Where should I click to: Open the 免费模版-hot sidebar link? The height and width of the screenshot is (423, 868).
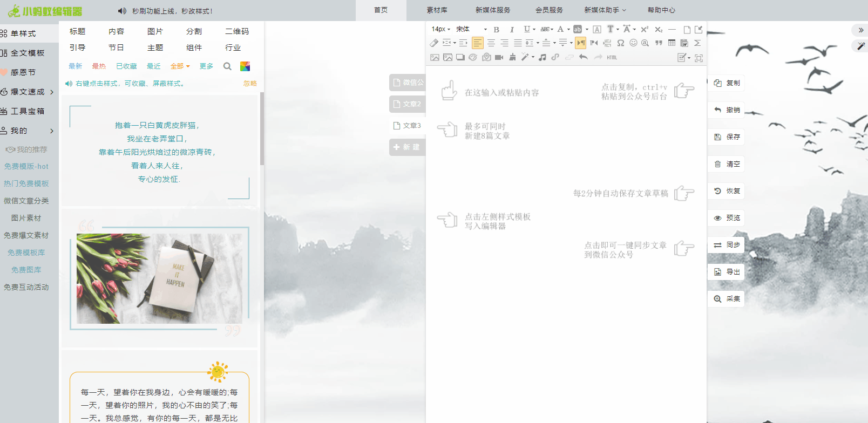26,167
